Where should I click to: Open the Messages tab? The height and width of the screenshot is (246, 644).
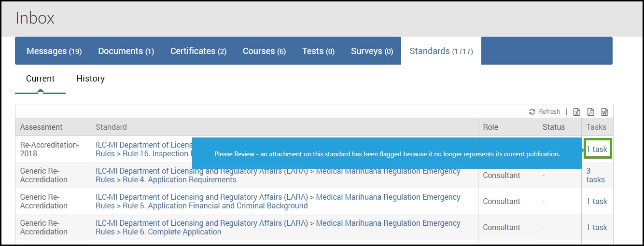tap(54, 51)
